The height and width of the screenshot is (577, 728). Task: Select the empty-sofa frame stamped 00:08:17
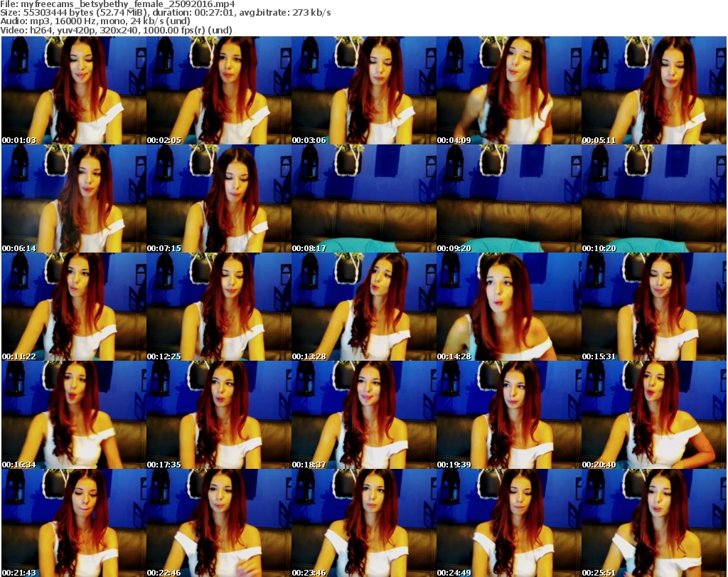coord(364,198)
